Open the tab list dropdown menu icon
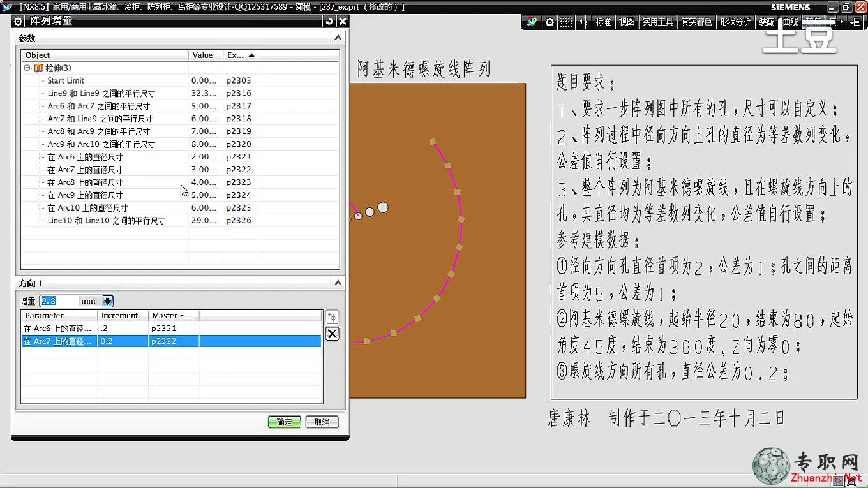868x488 pixels. click(855, 22)
